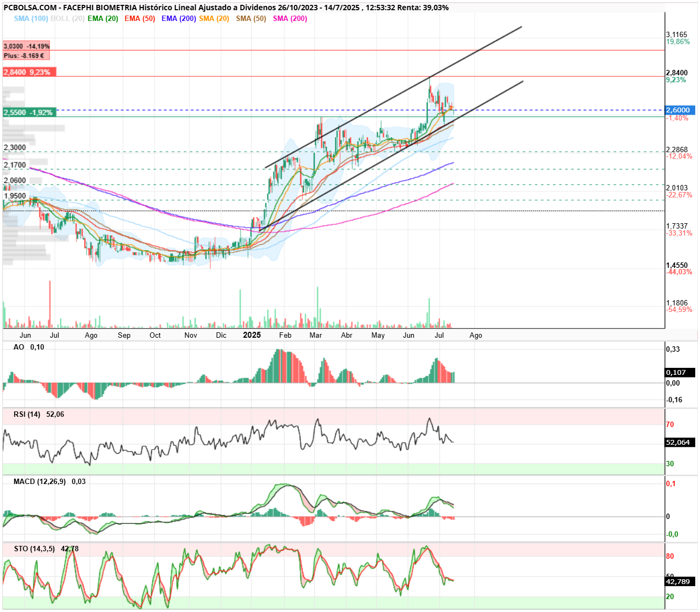Viewport: 700px width, 612px height.
Task: Click the orange SMA (20) legend entry
Action: point(214,18)
